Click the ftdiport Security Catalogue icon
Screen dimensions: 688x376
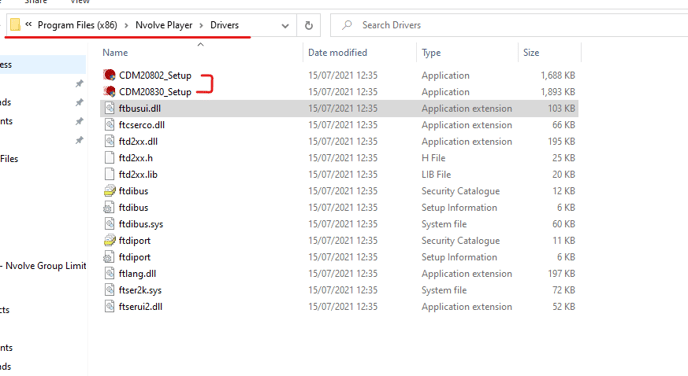(x=109, y=240)
